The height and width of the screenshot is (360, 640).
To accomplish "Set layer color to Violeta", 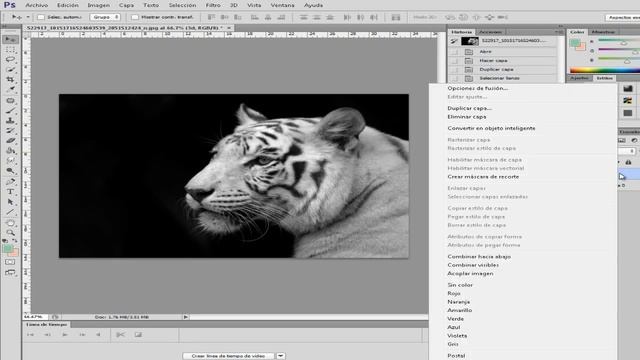I will tap(457, 336).
